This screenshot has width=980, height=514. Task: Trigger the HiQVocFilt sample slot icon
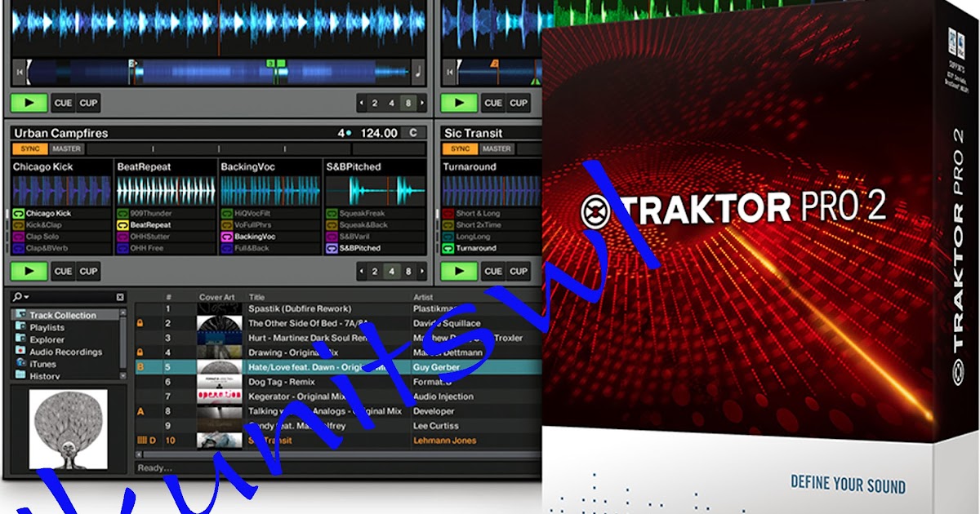pos(227,214)
